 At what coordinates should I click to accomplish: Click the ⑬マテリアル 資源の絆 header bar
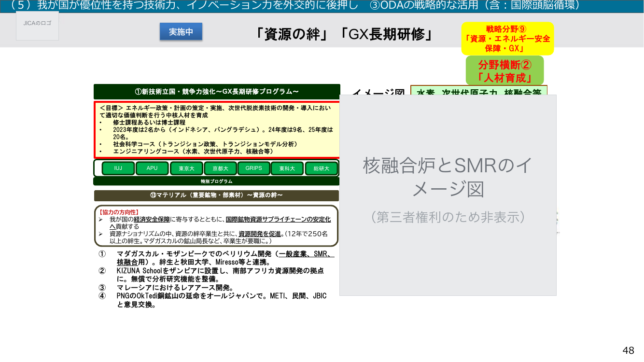[x=216, y=195]
